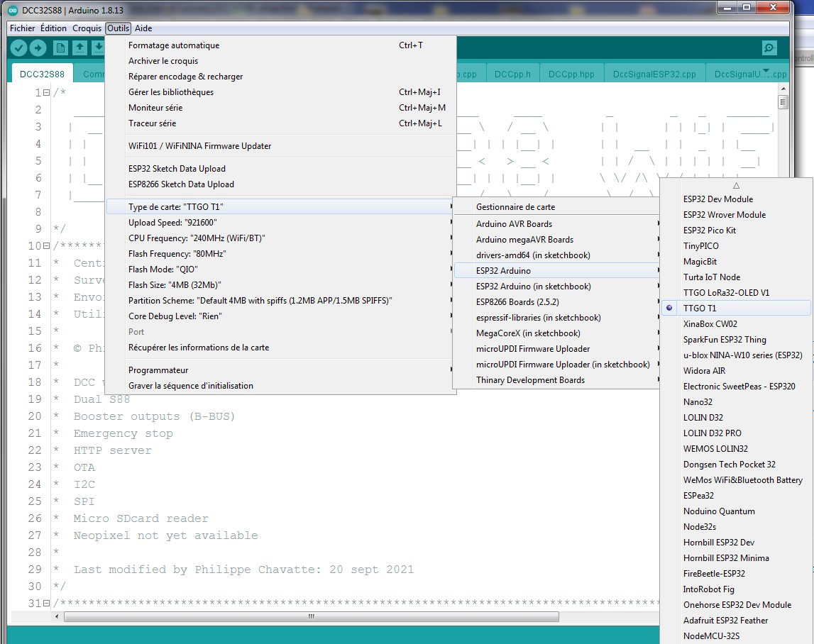Viewport: 814px width, 644px height.
Task: Open Gérer les bibliothèques
Action: click(x=280, y=92)
